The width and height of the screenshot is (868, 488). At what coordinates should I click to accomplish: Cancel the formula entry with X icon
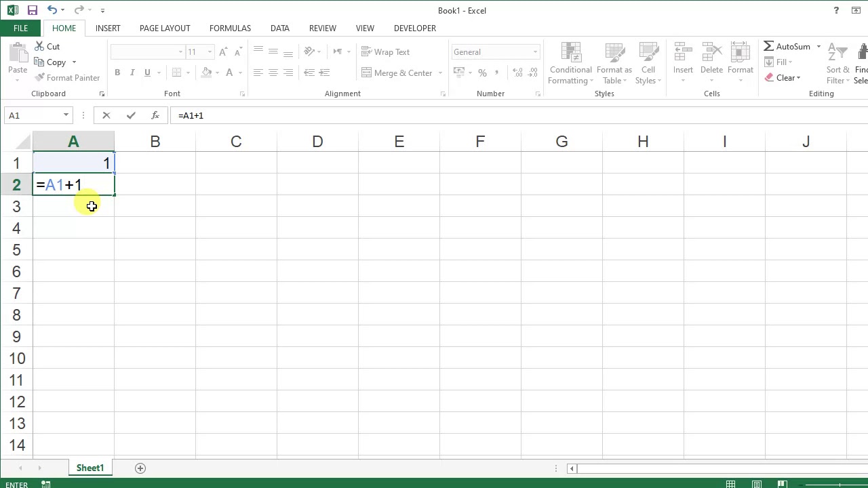[x=106, y=115]
